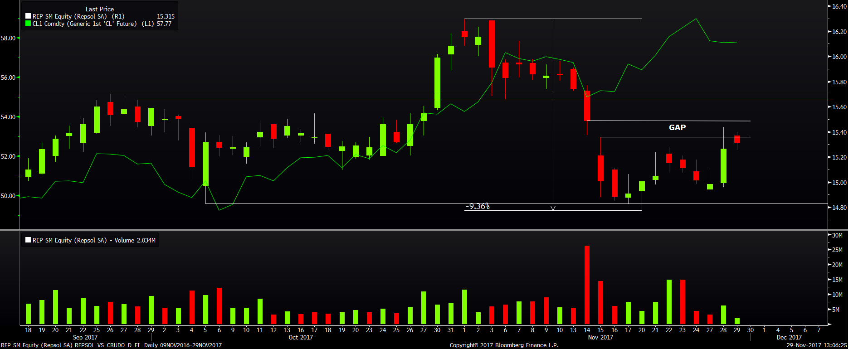This screenshot has width=868, height=349.
Task: Click the white swatch in the Volume legend
Action: coord(28,240)
